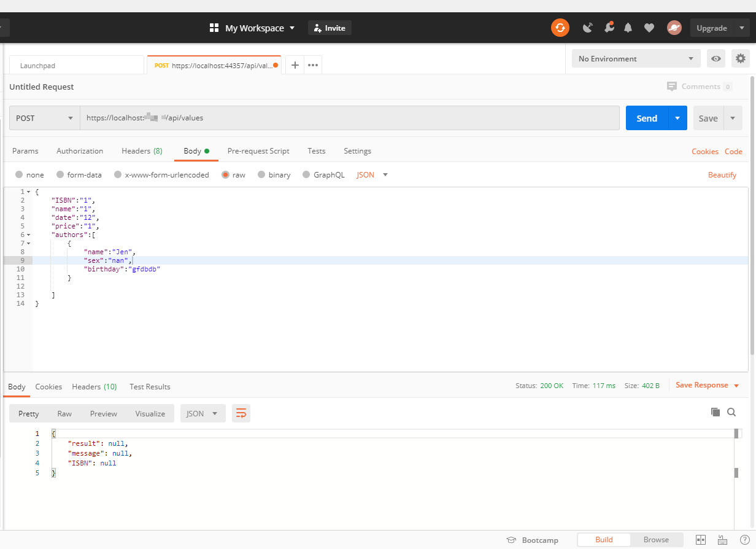Click the Comments icon

coord(672,87)
